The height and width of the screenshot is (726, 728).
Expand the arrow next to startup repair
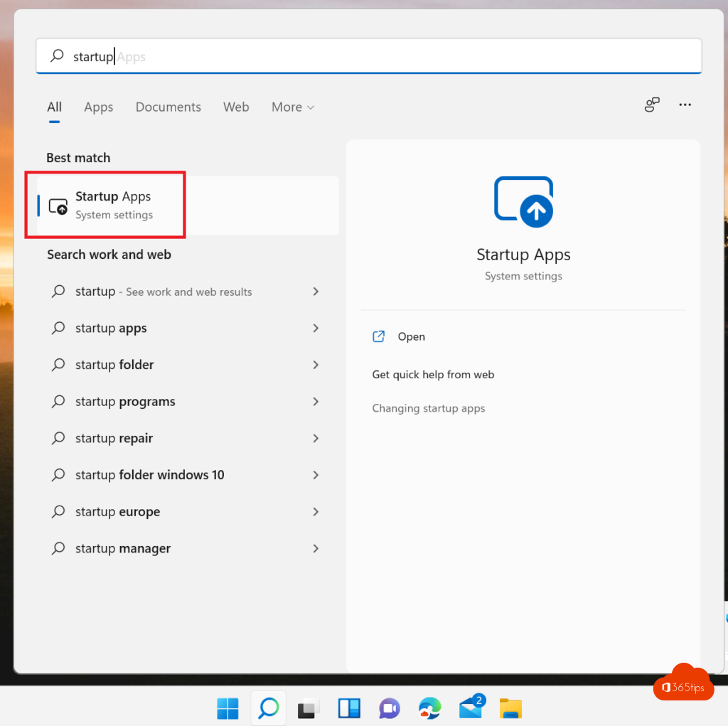(316, 438)
